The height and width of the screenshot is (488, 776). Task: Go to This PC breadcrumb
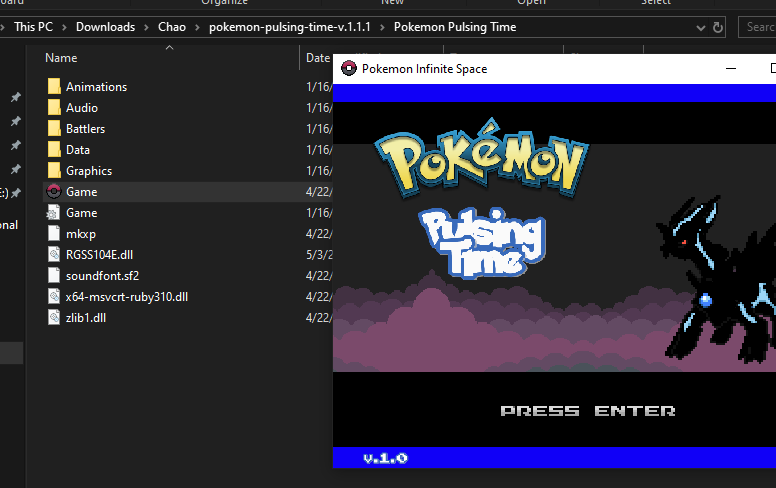tap(33, 27)
